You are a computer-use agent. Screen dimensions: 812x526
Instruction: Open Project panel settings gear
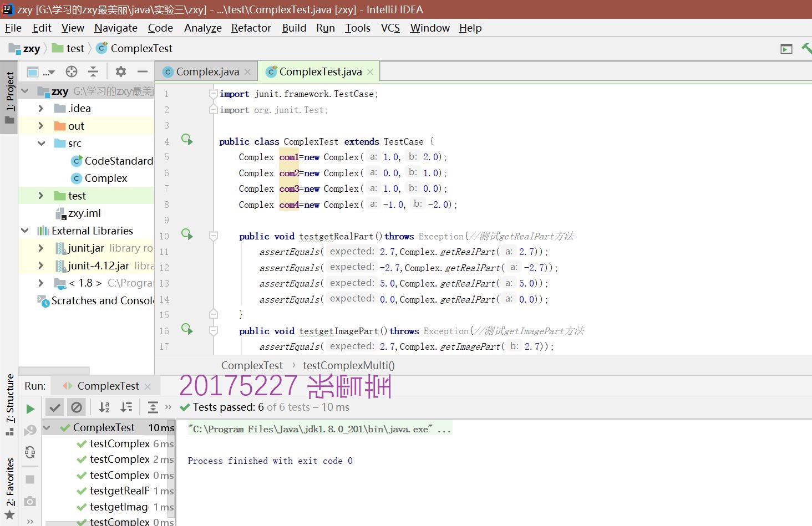click(121, 72)
